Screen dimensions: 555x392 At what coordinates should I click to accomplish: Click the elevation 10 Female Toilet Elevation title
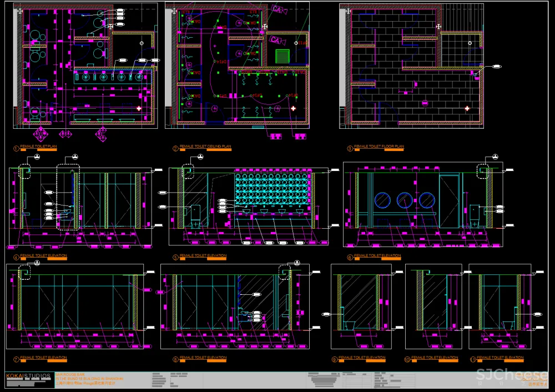coord(435,358)
